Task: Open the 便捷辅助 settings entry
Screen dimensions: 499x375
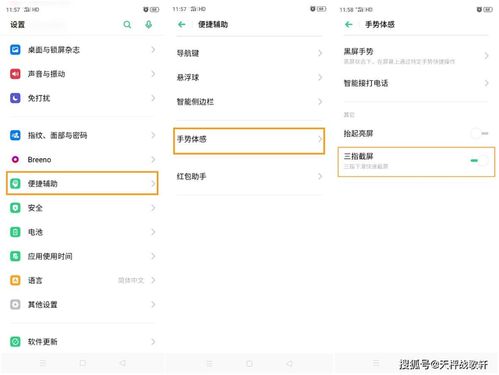Action: pyautogui.click(x=82, y=183)
